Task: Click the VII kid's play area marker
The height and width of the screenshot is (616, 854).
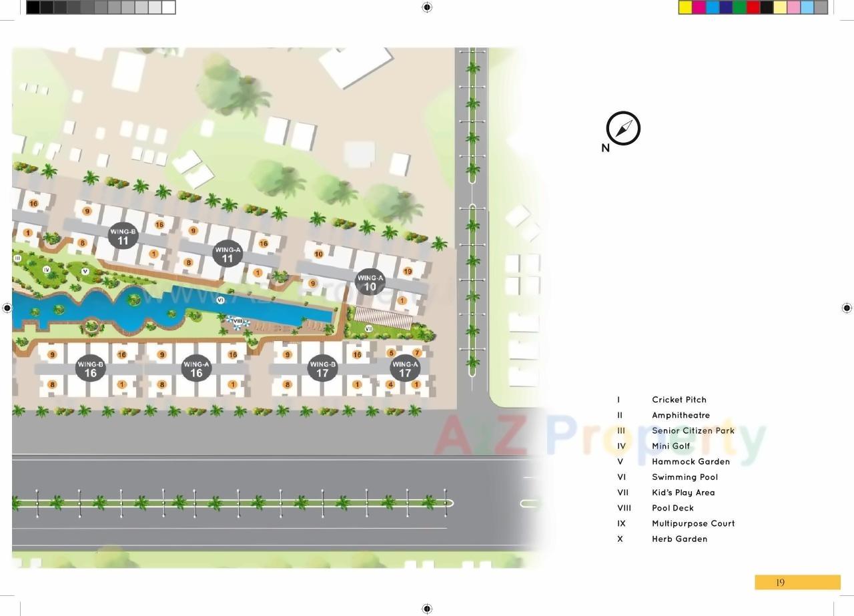Action: click(369, 328)
